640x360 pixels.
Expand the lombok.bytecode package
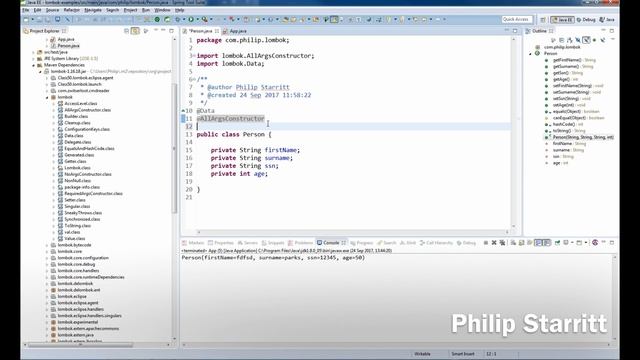tap(47, 245)
